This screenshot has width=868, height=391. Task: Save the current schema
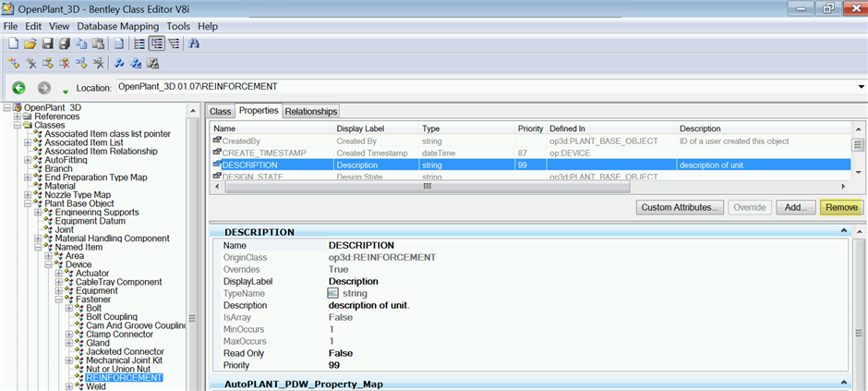point(48,43)
